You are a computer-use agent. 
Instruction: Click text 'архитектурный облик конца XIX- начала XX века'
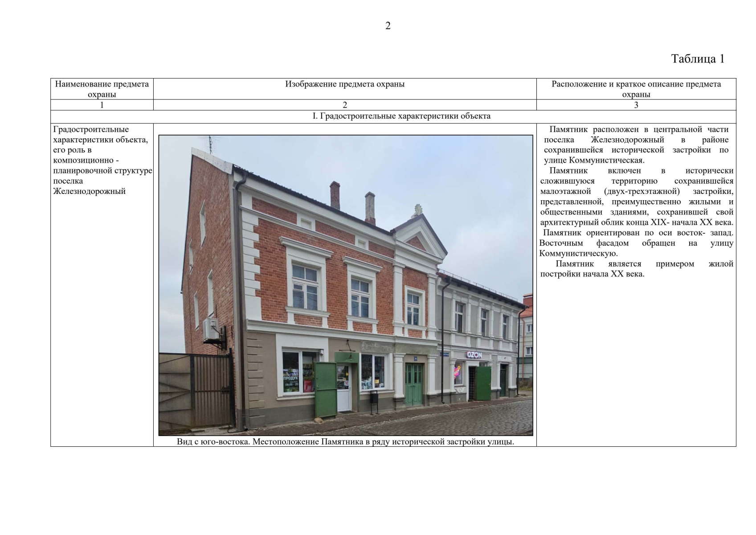coord(636,222)
